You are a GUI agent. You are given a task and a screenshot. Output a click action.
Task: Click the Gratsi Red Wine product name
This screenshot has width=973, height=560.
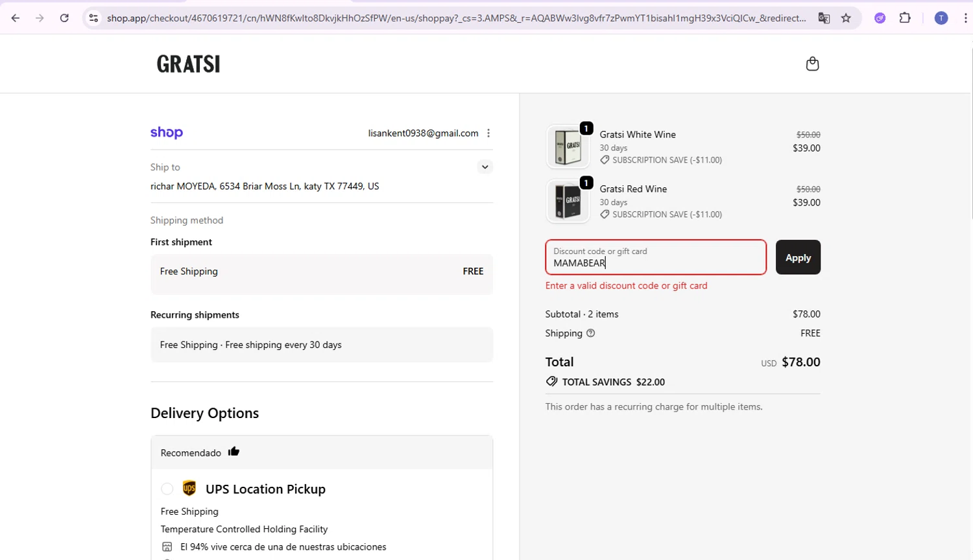point(633,189)
